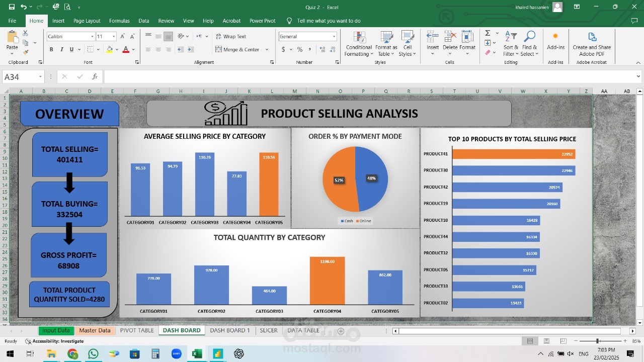Open the Conditional Formatting menu

pyautogui.click(x=359, y=44)
